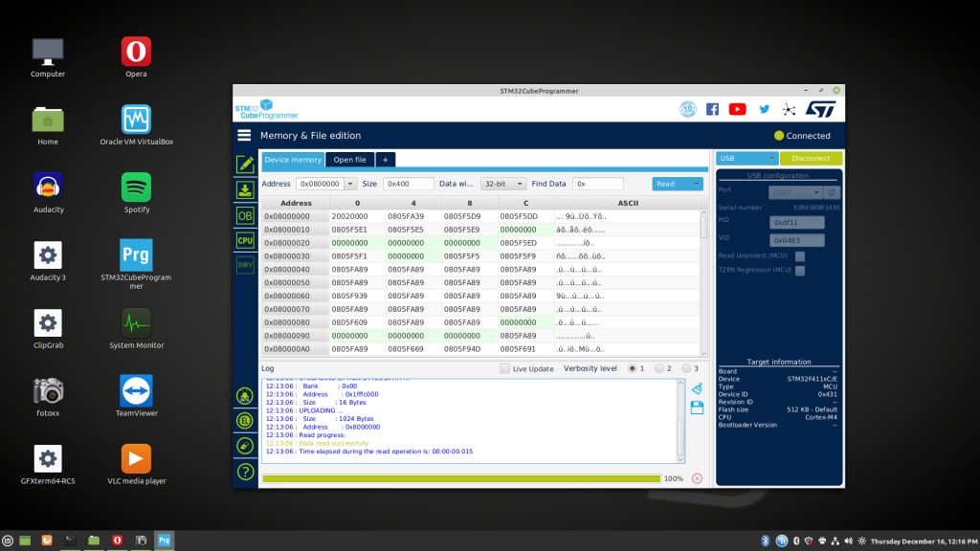Open the Erasing & Programming download icon
Image resolution: width=980 pixels, height=551 pixels.
(245, 189)
